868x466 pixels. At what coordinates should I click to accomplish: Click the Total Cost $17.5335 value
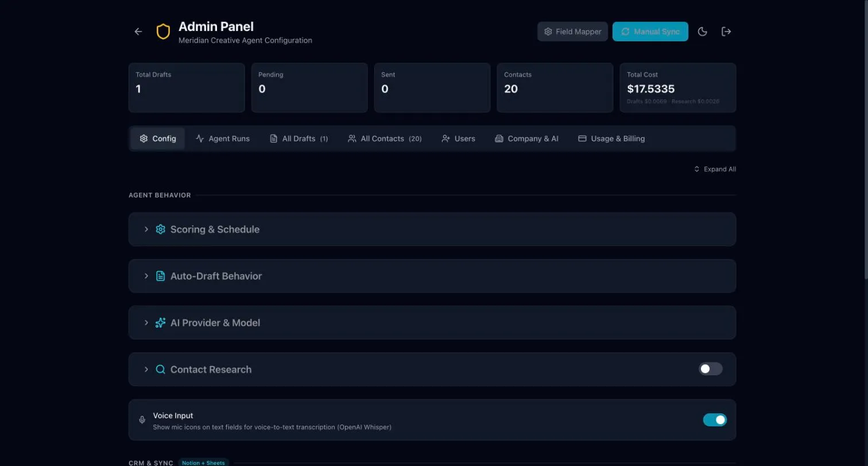(x=650, y=89)
